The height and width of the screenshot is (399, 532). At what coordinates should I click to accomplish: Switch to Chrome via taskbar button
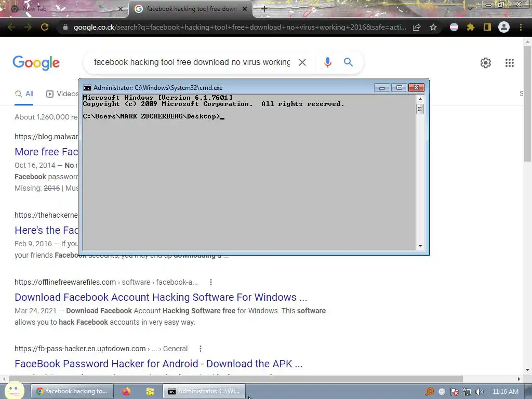[72, 391]
